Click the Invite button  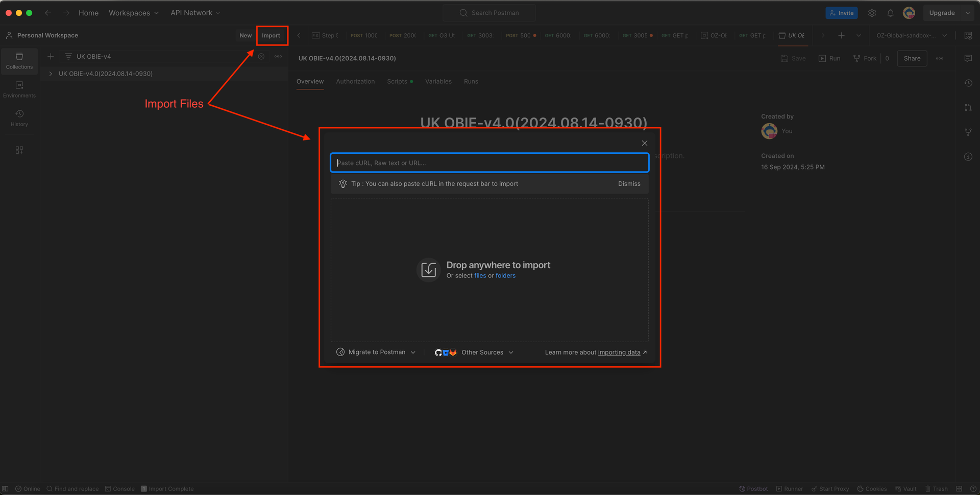tap(841, 13)
